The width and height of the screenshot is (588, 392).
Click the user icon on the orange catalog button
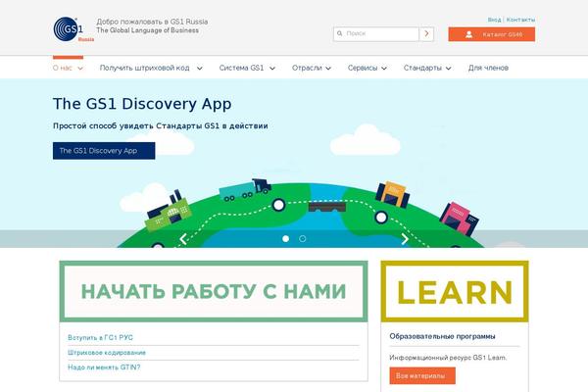[x=468, y=34]
